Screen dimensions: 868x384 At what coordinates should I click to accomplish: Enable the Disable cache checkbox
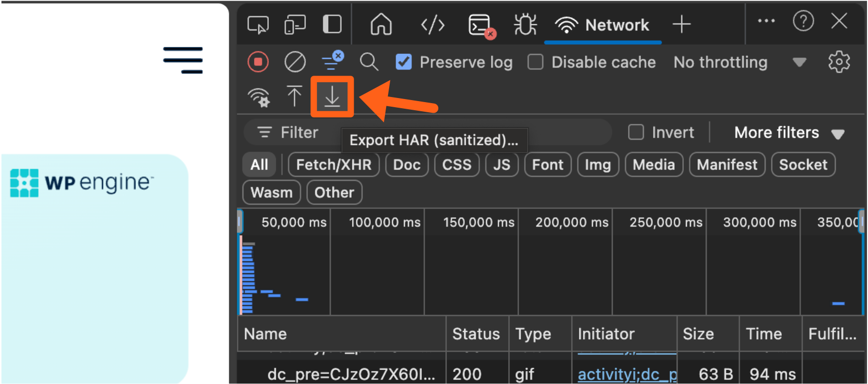(x=536, y=62)
